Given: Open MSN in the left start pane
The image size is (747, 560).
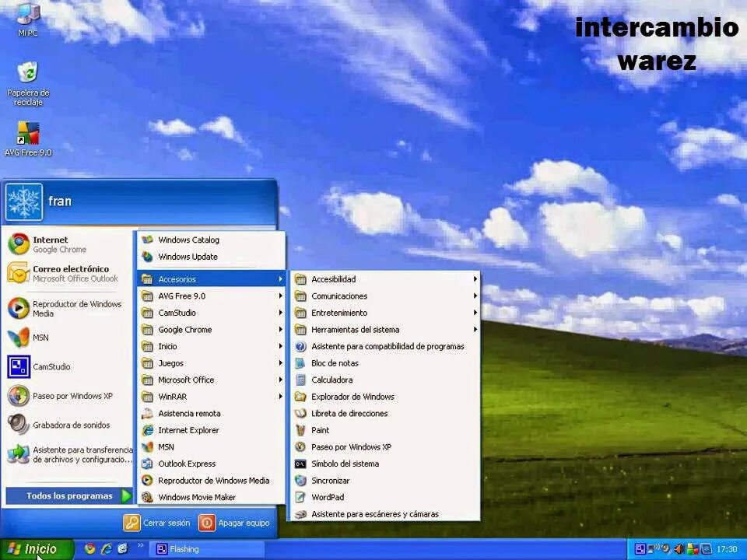Looking at the screenshot, I should tap(67, 338).
